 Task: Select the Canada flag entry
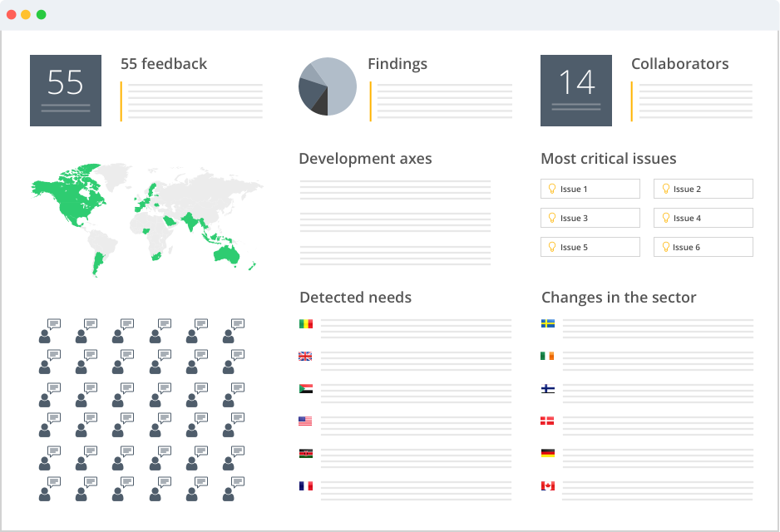[x=548, y=486]
